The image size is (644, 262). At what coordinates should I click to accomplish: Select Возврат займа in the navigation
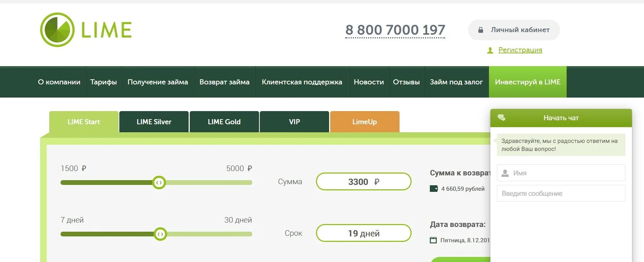[224, 82]
